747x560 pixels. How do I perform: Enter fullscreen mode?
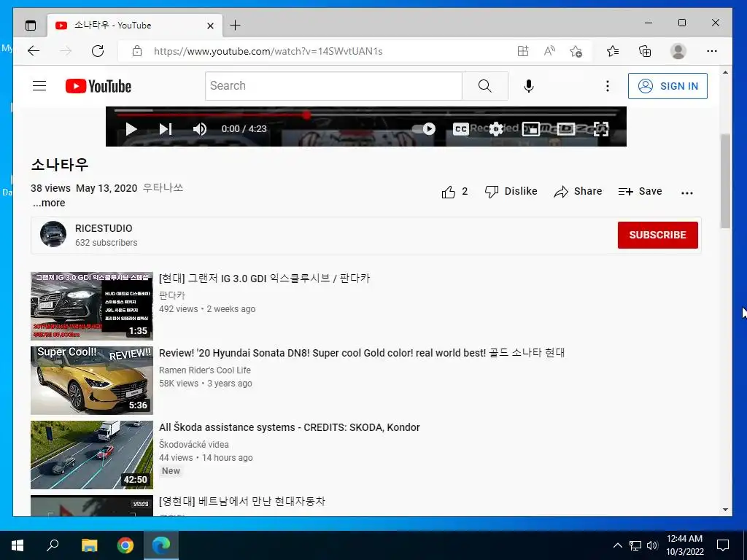point(601,129)
